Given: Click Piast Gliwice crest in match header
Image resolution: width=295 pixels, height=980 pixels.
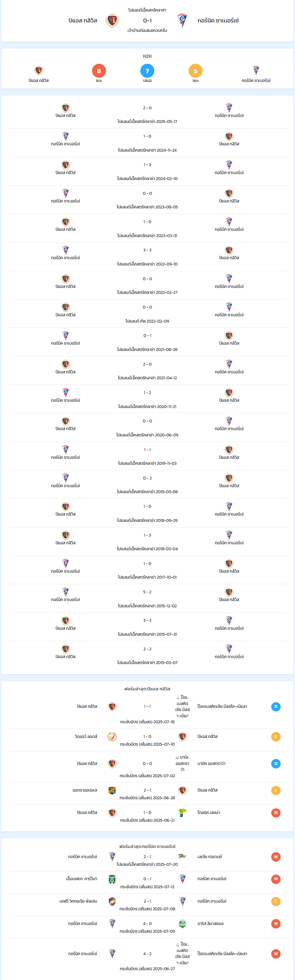Looking at the screenshot, I should click(112, 21).
